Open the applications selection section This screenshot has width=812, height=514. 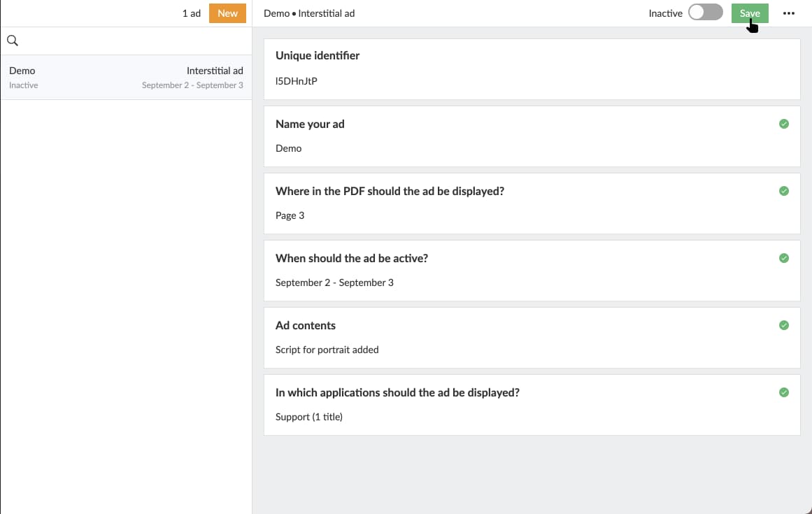(x=397, y=392)
